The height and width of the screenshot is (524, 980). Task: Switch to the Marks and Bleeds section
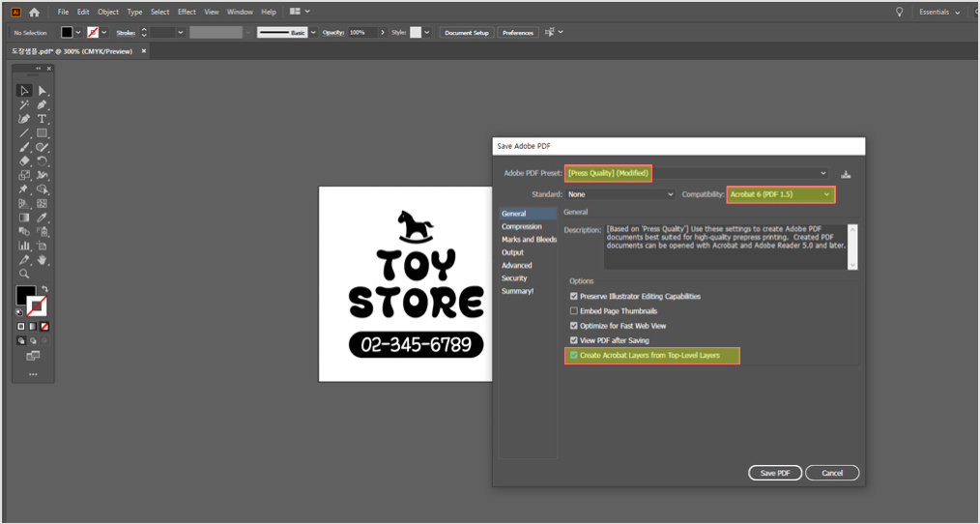[528, 240]
